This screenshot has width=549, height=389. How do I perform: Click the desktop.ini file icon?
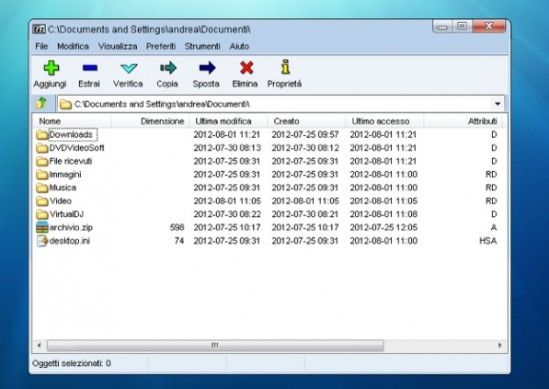coord(42,241)
